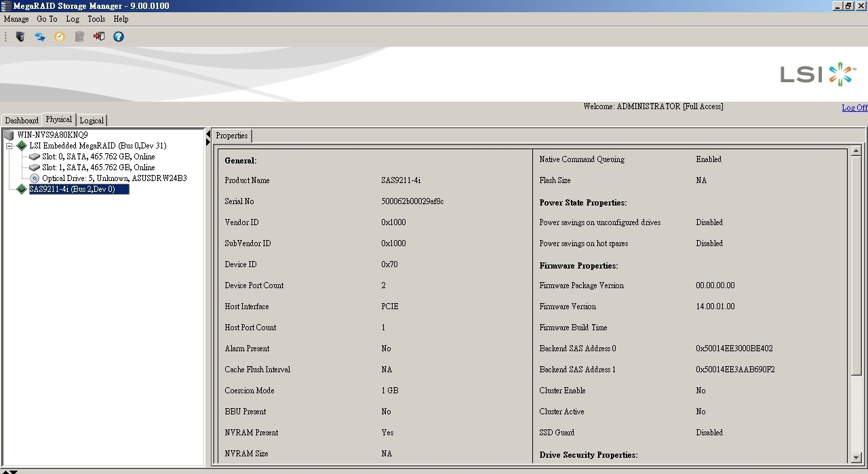Open help with the question mark icon
The height and width of the screenshot is (474, 868).
tap(119, 37)
